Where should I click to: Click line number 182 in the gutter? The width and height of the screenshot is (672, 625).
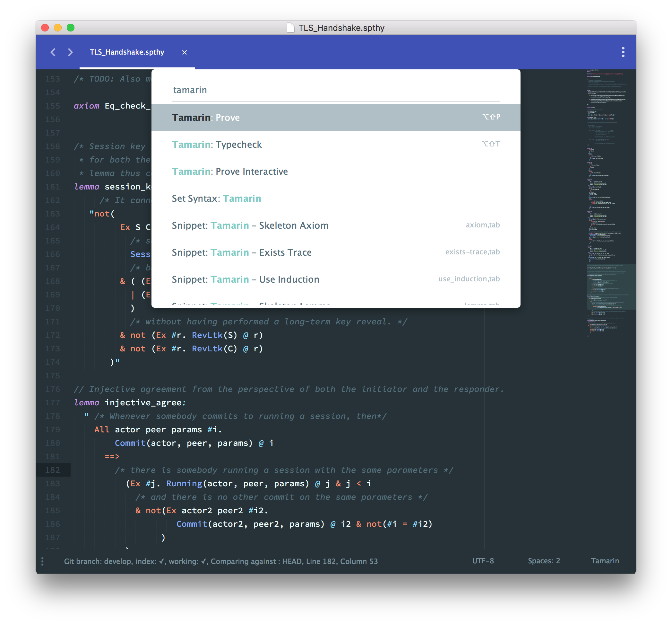click(52, 470)
